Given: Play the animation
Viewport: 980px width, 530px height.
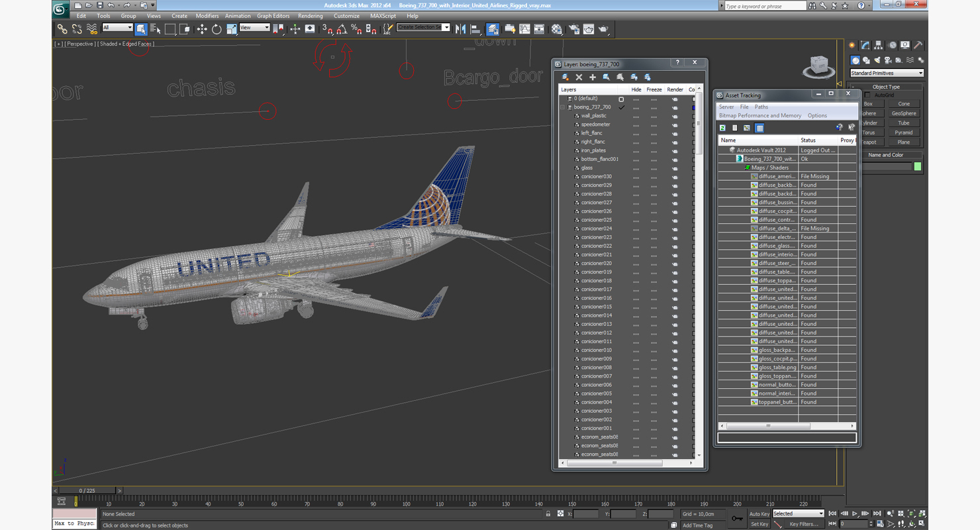Looking at the screenshot, I should (x=855, y=513).
